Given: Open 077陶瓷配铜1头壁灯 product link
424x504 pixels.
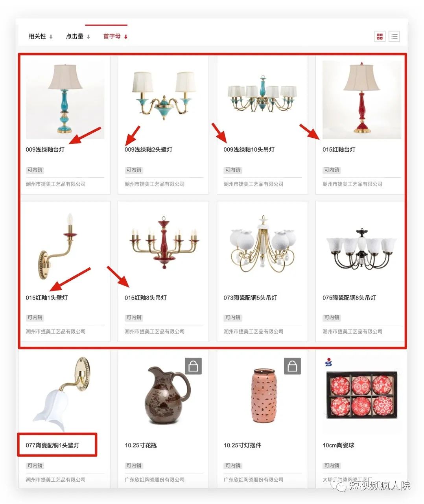Looking at the screenshot, I should [x=53, y=445].
